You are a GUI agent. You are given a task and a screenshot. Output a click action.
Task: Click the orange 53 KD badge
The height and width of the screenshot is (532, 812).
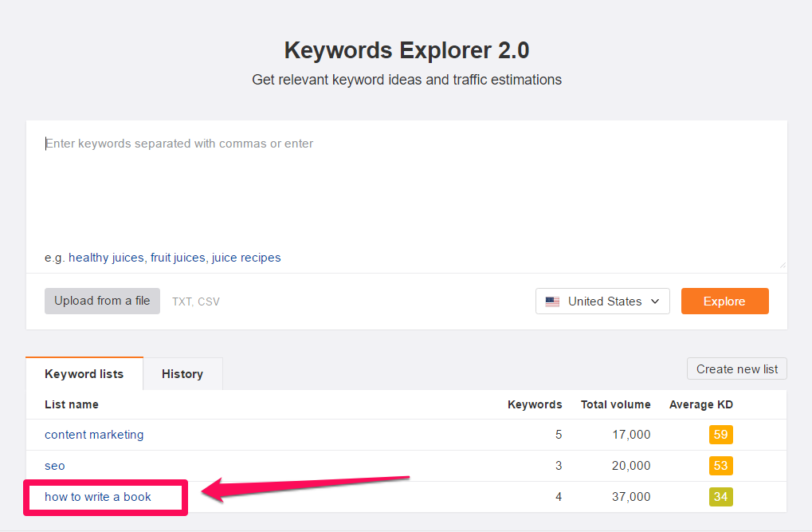720,466
